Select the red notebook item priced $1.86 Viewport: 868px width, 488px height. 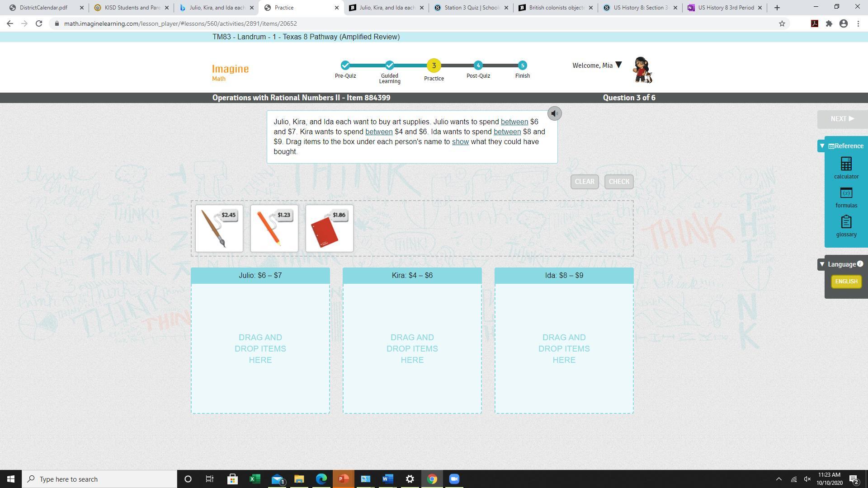tap(330, 229)
